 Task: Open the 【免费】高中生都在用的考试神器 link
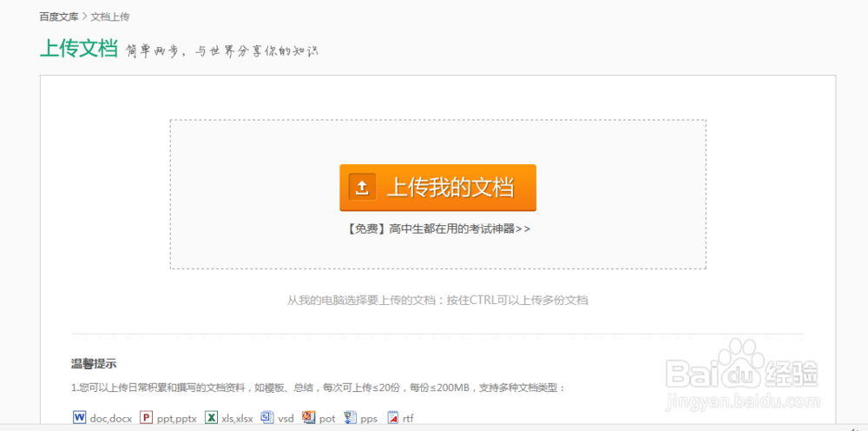(437, 229)
